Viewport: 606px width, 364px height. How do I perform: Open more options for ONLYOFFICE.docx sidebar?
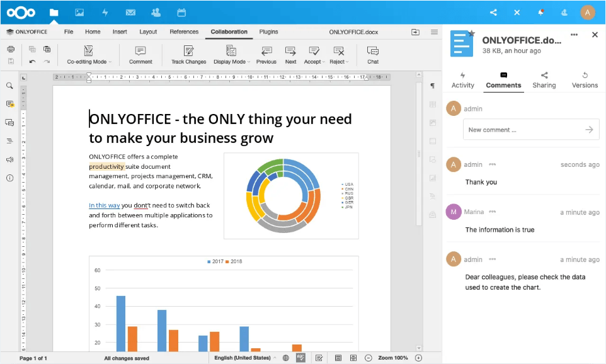pyautogui.click(x=575, y=35)
